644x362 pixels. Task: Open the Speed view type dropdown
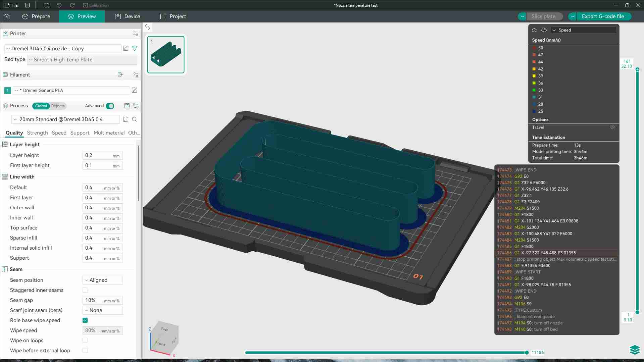coord(584,30)
